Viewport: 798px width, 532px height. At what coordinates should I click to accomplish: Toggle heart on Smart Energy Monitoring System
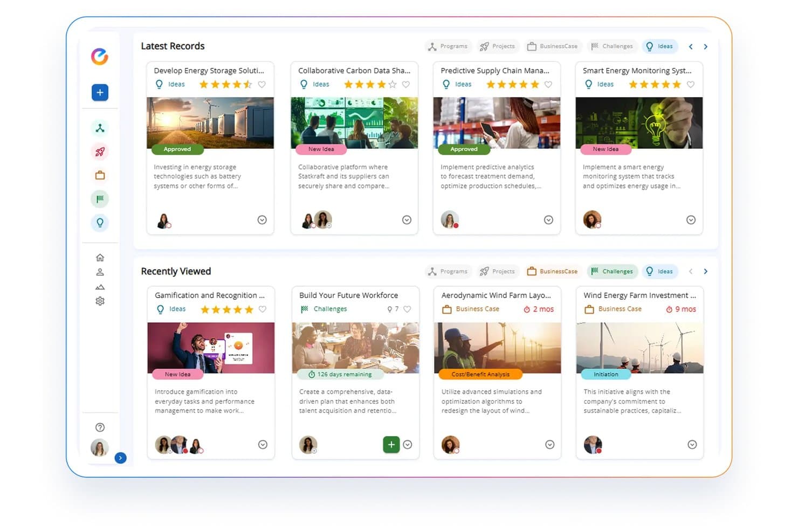coord(691,85)
